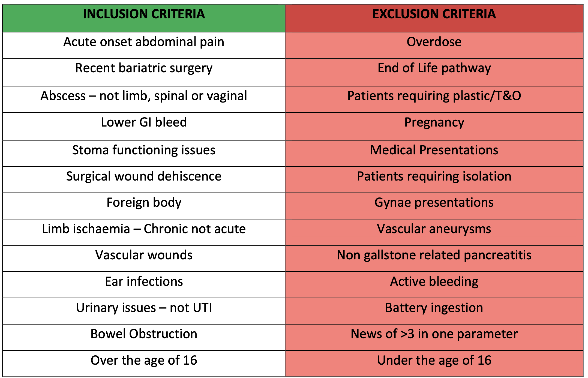Click the Bowel Obstruction cell
This screenshot has width=588, height=378.
coord(144,334)
